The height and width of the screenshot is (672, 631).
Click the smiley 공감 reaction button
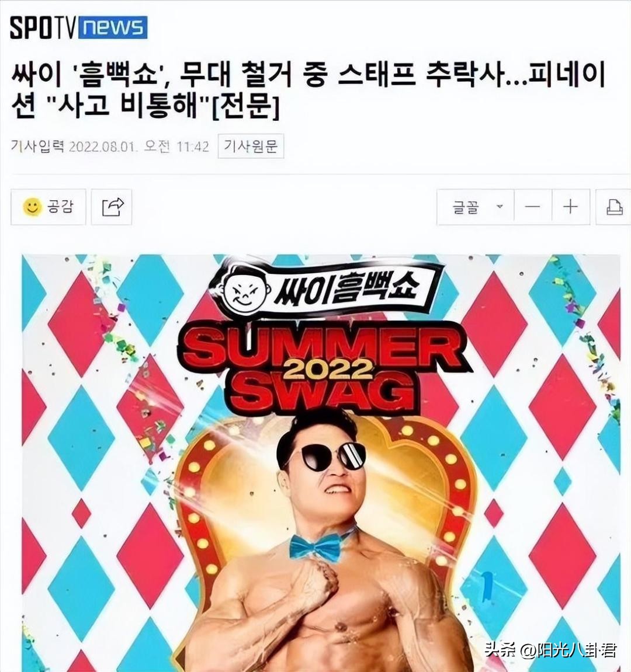[x=48, y=207]
